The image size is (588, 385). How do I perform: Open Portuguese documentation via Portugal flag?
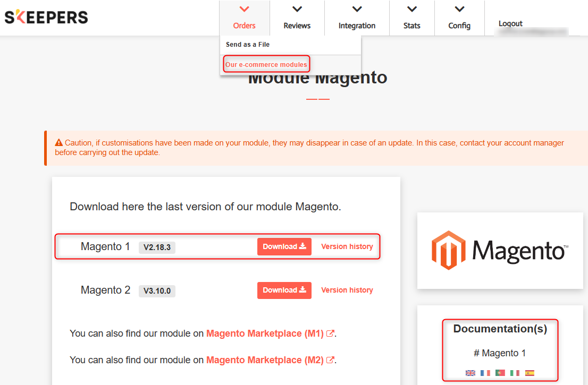coord(500,373)
